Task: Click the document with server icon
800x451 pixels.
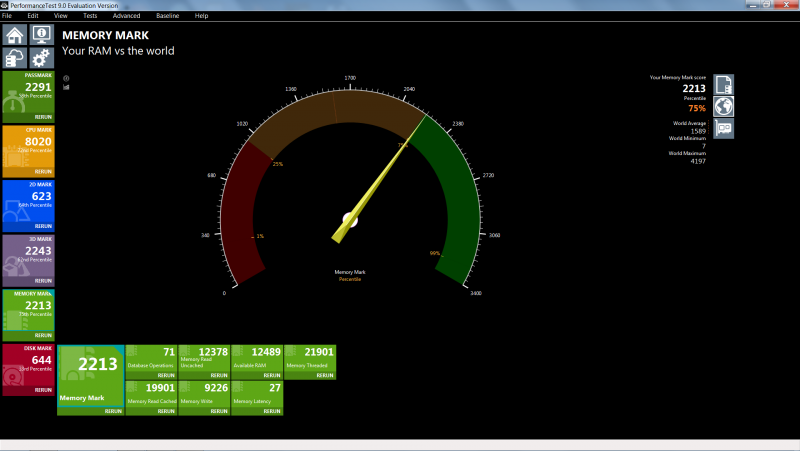Action: tap(724, 84)
